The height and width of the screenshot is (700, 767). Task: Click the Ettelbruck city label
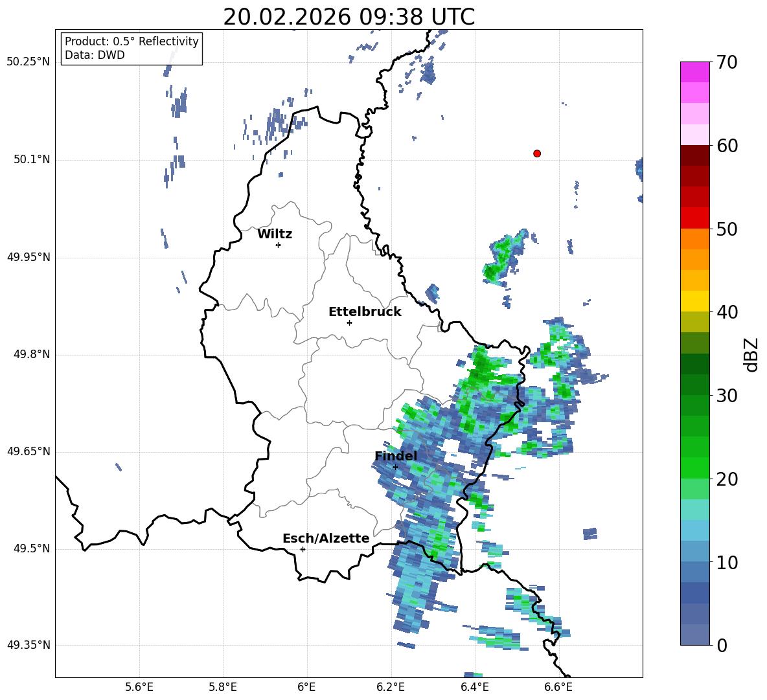[365, 312]
